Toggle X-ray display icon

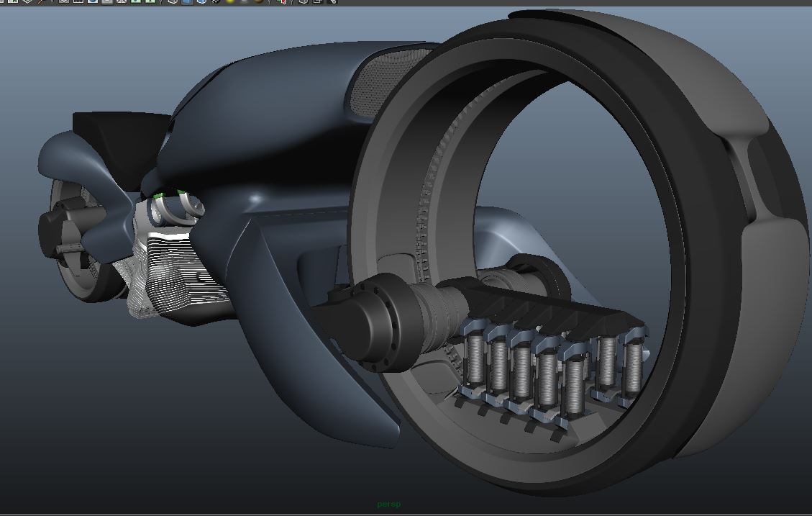303,1
